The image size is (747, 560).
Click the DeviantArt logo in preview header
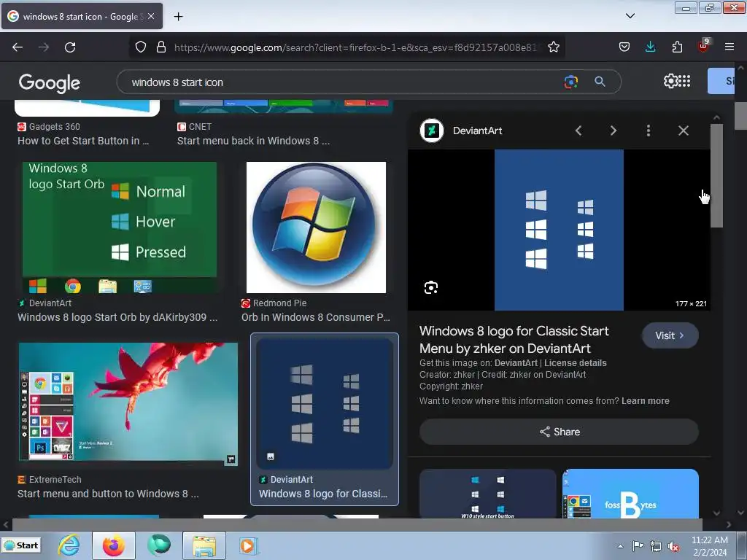(432, 131)
